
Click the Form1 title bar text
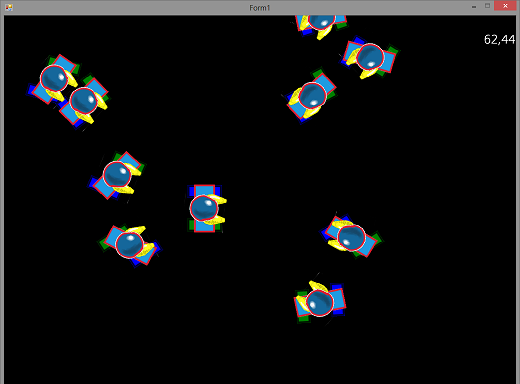(260, 8)
